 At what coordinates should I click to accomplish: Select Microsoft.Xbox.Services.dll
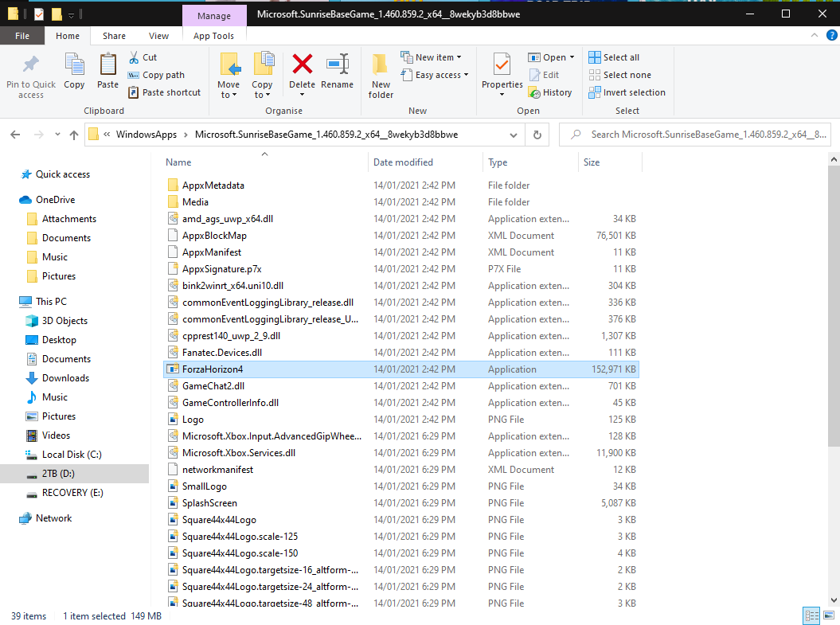[x=400, y=453]
